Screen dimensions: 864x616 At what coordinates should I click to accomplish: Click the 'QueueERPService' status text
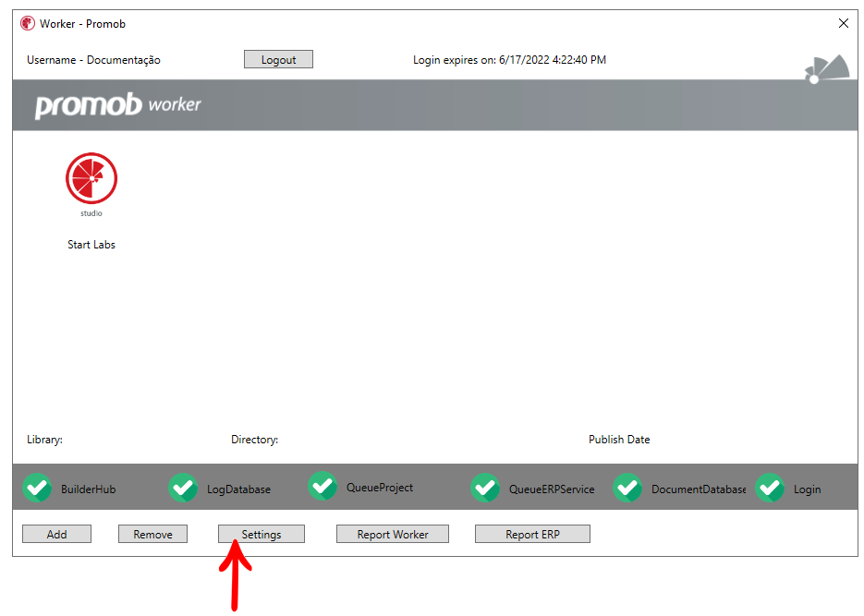click(552, 489)
